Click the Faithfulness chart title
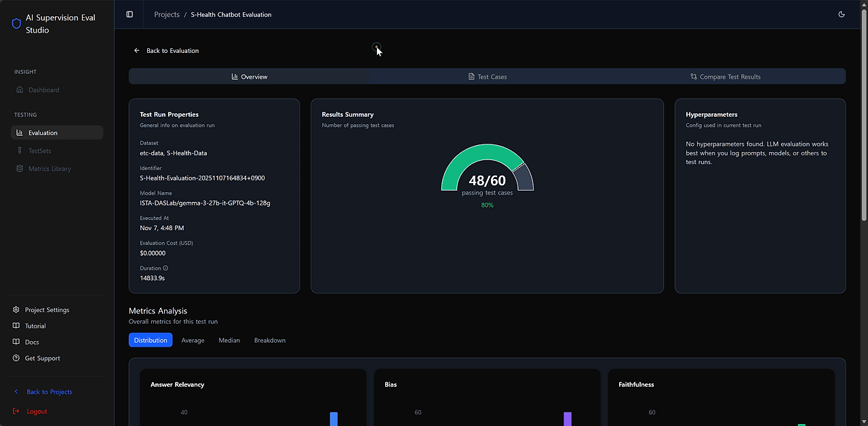This screenshot has width=868, height=426. pos(636,385)
